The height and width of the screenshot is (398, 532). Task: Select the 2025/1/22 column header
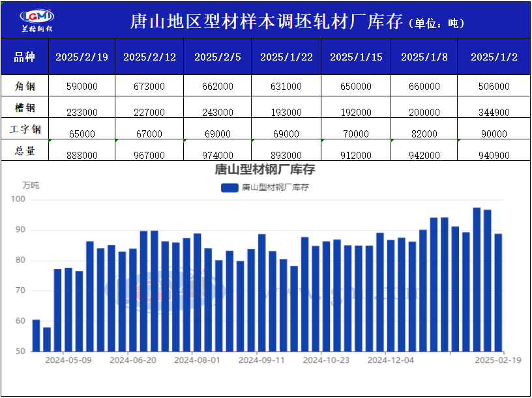pos(286,57)
